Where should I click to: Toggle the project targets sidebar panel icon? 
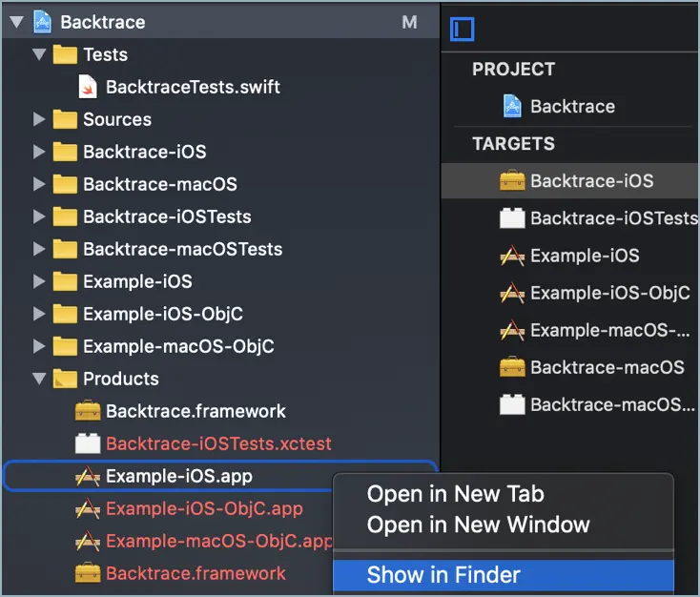[463, 30]
